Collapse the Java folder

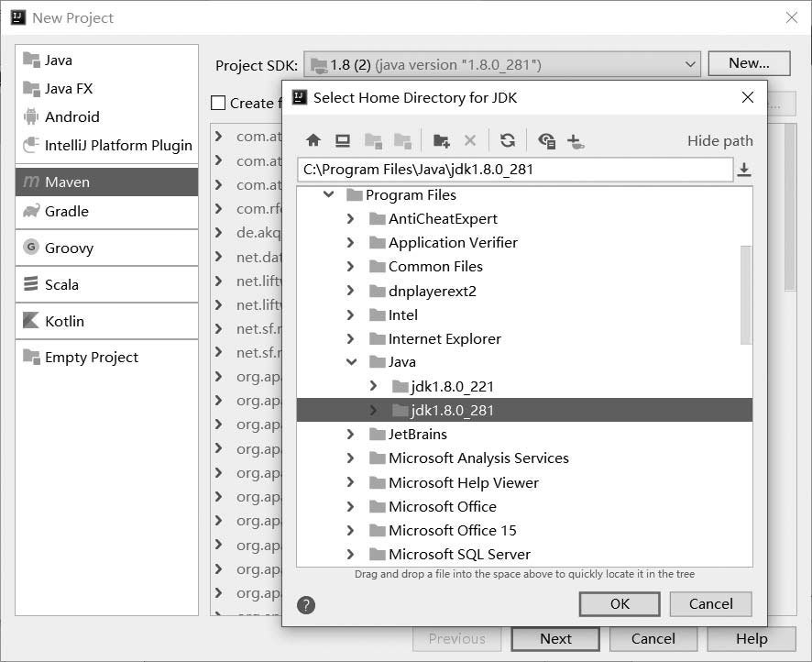tap(351, 361)
